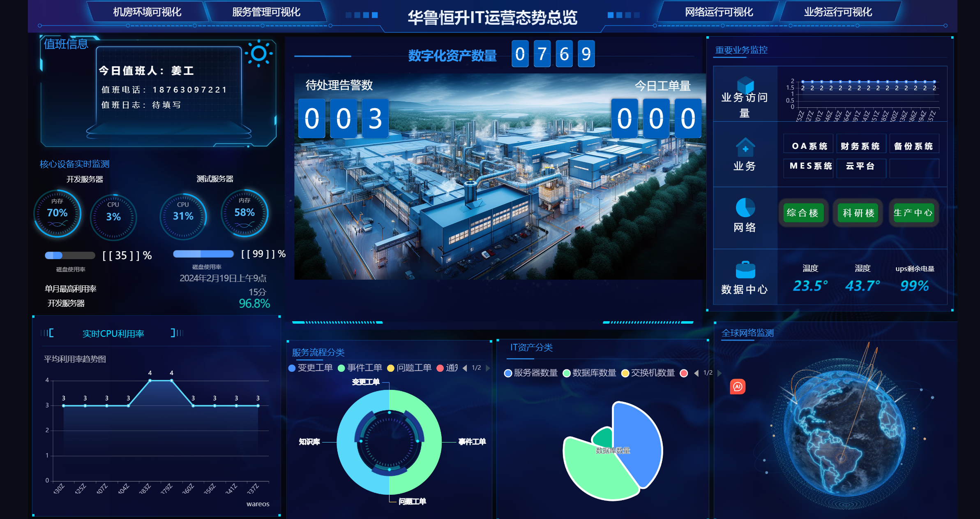Click the sun icon in 值班信息 panel
Image resolution: width=980 pixels, height=519 pixels.
point(259,53)
